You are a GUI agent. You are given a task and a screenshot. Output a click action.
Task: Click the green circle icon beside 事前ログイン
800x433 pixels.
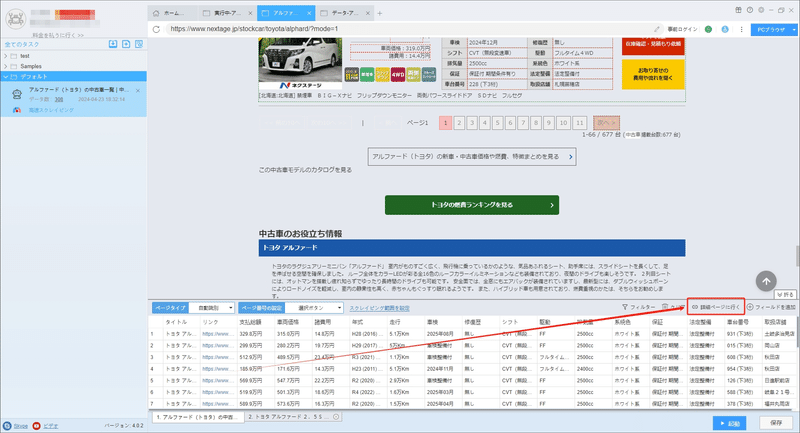(x=708, y=30)
